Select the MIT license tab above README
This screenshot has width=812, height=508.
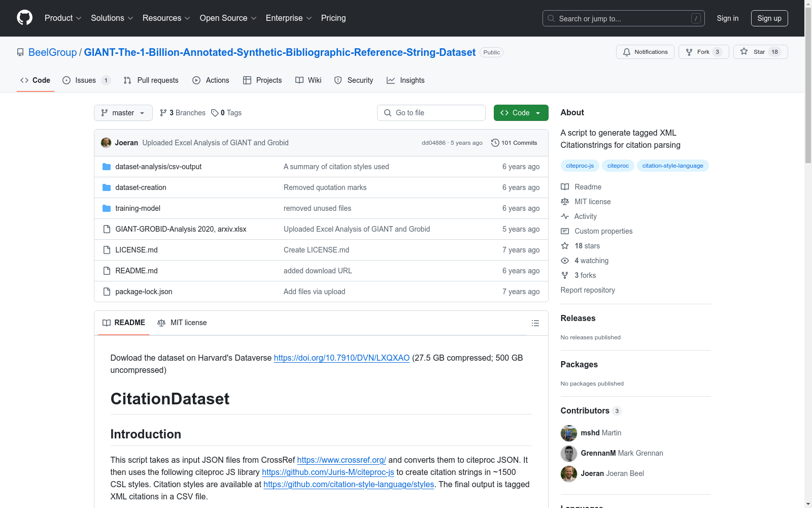(x=182, y=323)
